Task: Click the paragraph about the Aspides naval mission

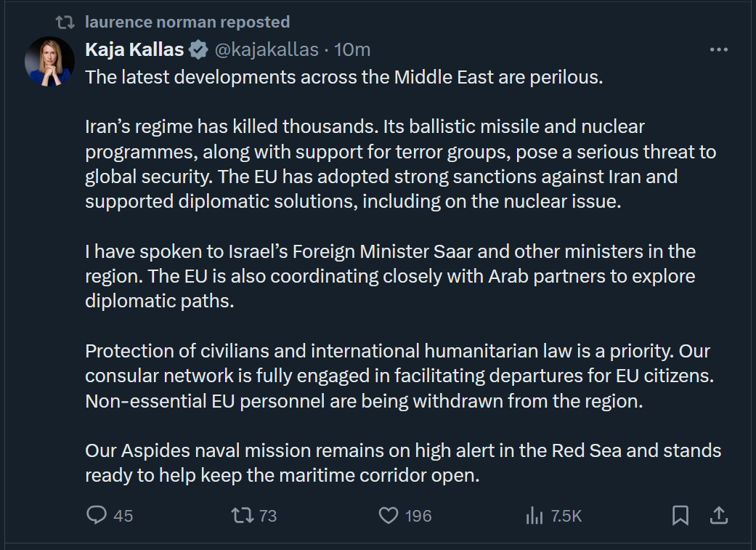Action: pyautogui.click(x=403, y=463)
